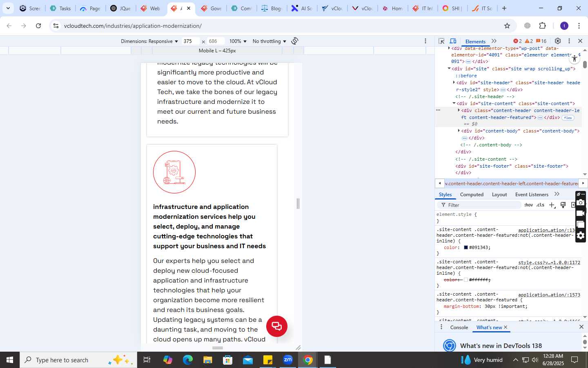The image size is (588, 368).
Task: Click the red chat bubble button on page
Action: pos(277,326)
